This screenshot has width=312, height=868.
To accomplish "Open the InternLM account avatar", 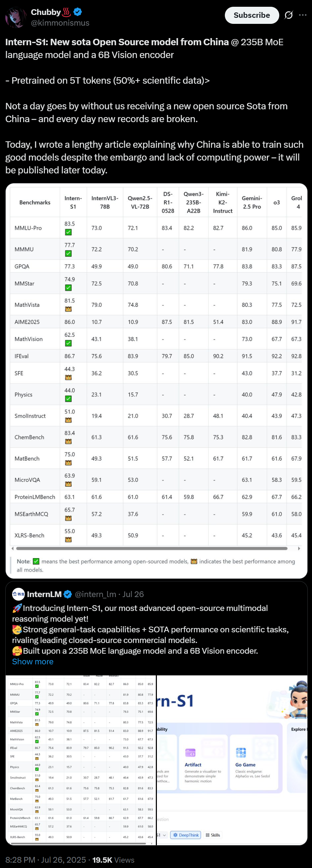I will click(18, 594).
